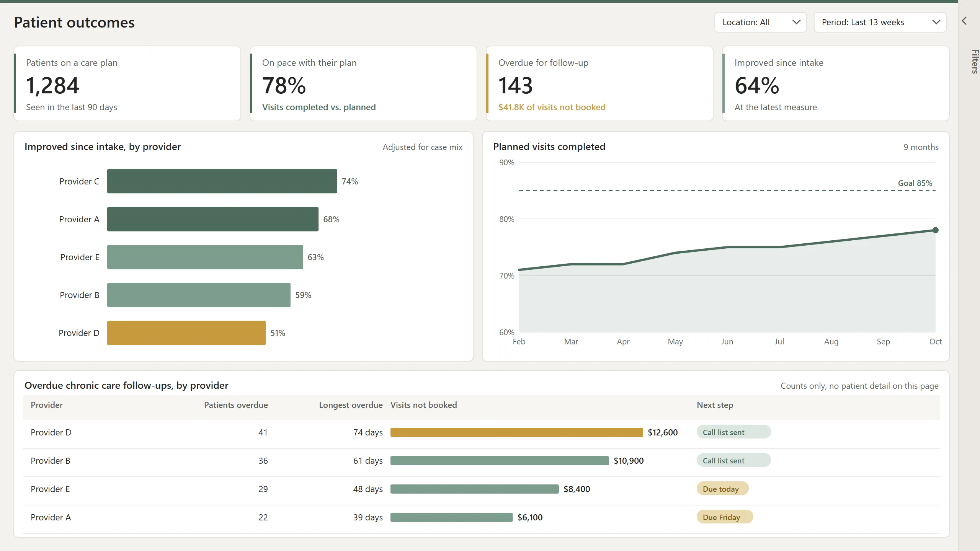This screenshot has width=980, height=551.
Task: Click the Overdue for follow-up value 143
Action: coord(515,85)
